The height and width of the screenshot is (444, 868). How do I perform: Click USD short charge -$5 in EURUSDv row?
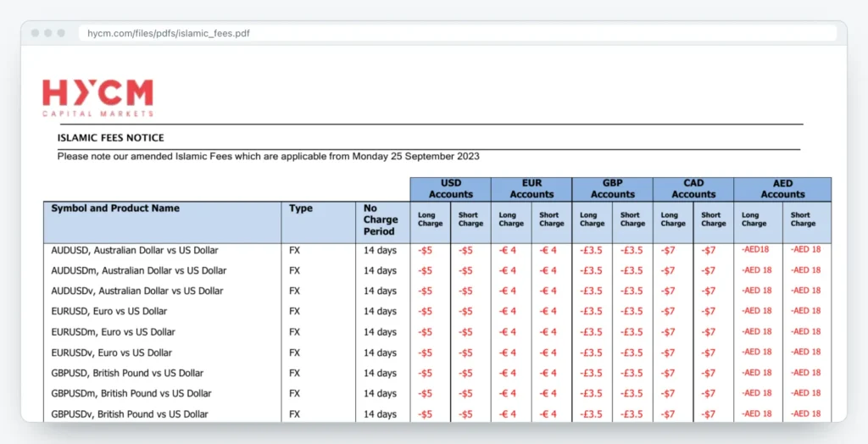tap(465, 352)
